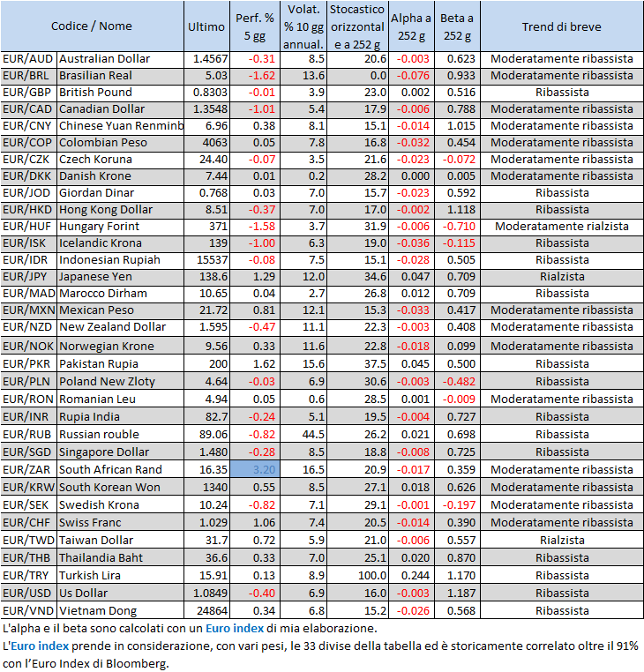Viewport: 644px width, 672px height.
Task: Select the 'Stocastico orizzontale a 252 g' header
Action: pos(357,26)
